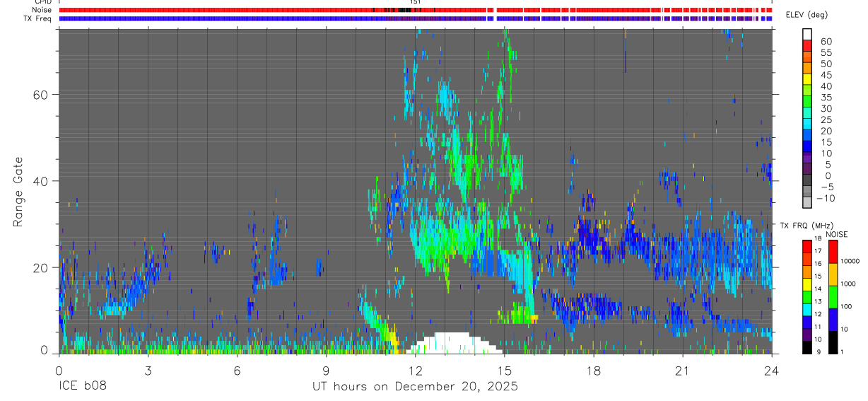Click the orange-yellow segment of NOISE color bar
This screenshot has width=868, height=401.
[x=833, y=274]
